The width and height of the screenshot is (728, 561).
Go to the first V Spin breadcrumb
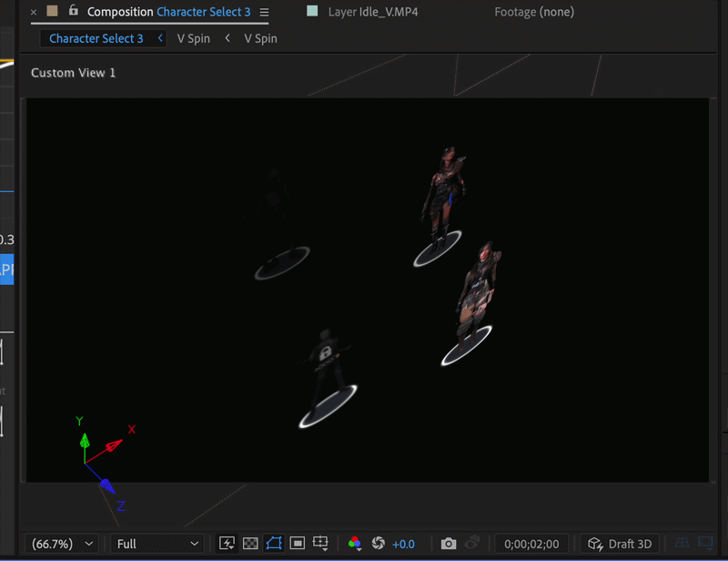[194, 38]
